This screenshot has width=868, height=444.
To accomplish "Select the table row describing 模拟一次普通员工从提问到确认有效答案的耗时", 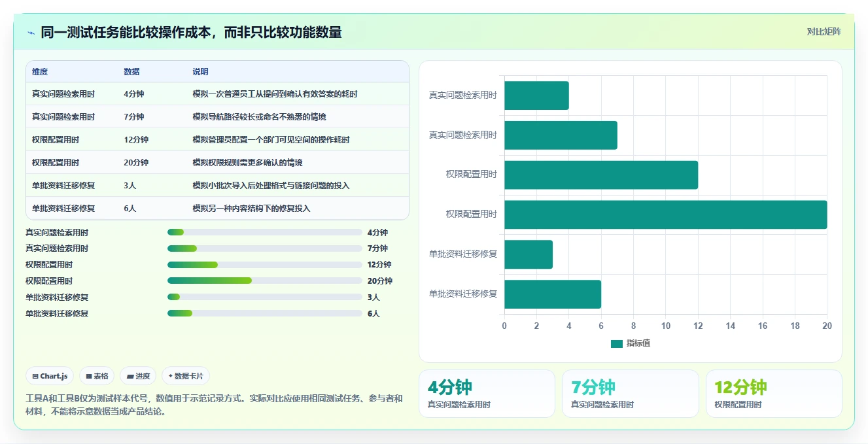I will tap(217, 94).
